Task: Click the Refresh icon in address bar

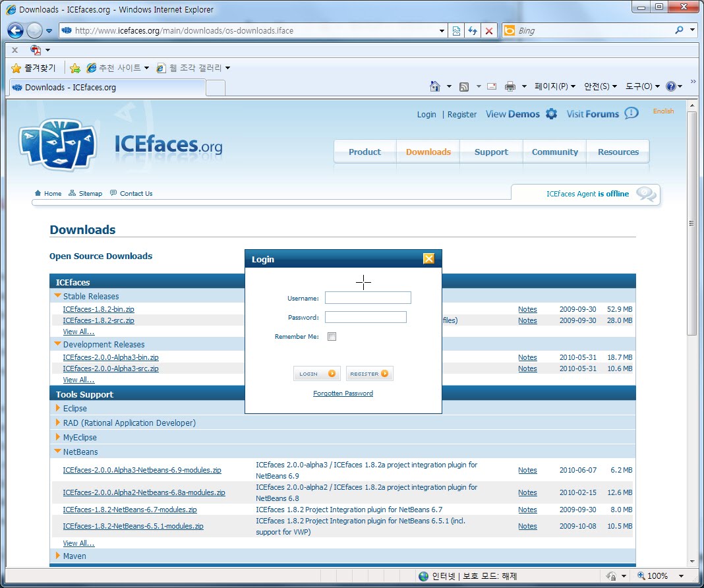Action: pos(473,30)
